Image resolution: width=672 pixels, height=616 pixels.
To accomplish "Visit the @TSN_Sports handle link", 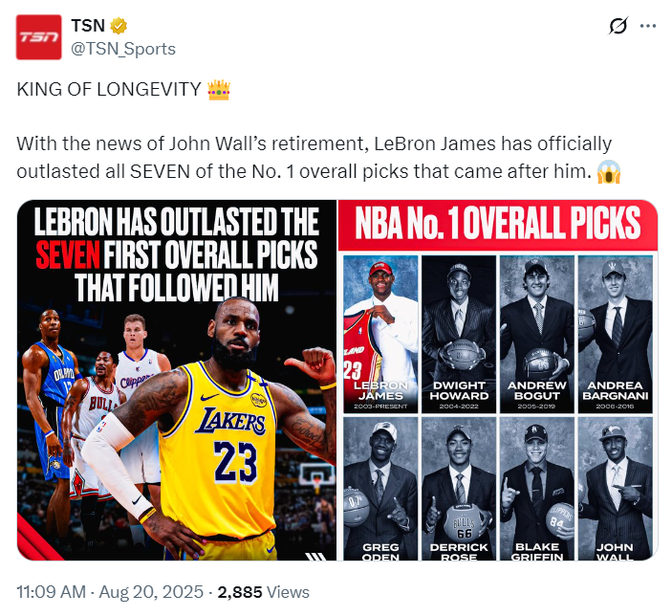I will 123,48.
